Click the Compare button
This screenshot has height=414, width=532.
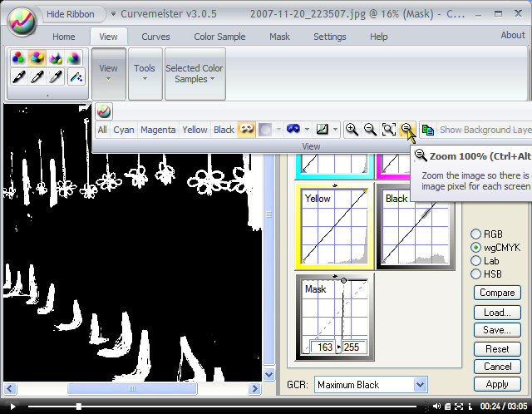tap(497, 293)
